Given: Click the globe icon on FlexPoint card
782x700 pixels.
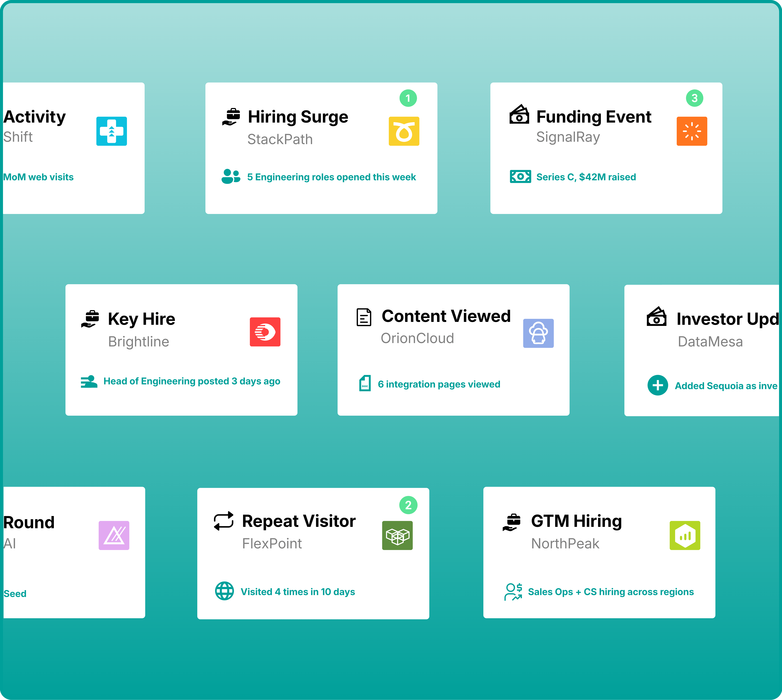Looking at the screenshot, I should point(225,591).
